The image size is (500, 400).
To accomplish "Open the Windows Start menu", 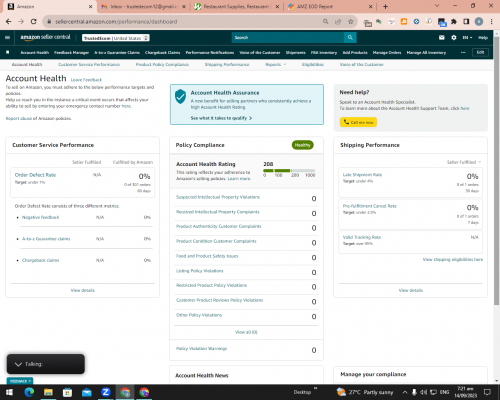I will click(9, 392).
